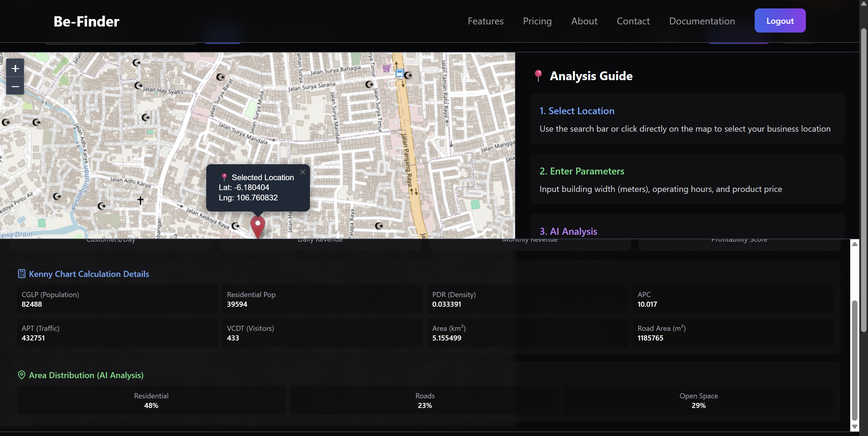868x436 pixels.
Task: Click the calculator icon by Kenny Chart
Action: (x=22, y=274)
